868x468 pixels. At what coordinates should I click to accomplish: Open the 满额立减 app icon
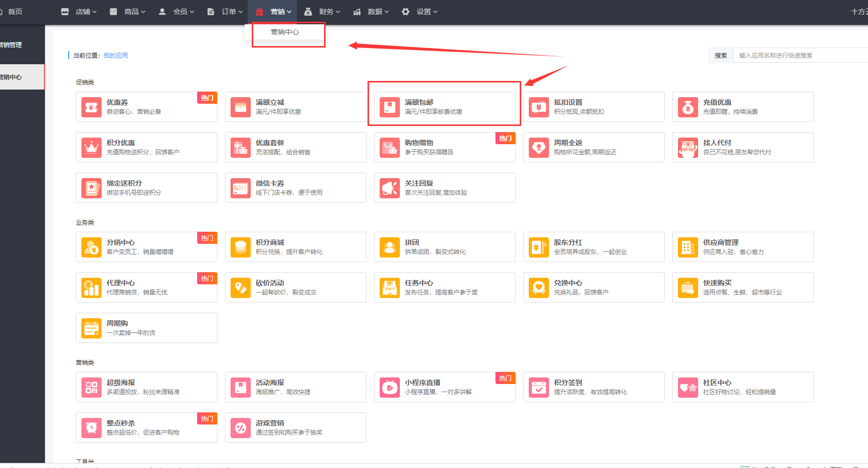tap(241, 107)
